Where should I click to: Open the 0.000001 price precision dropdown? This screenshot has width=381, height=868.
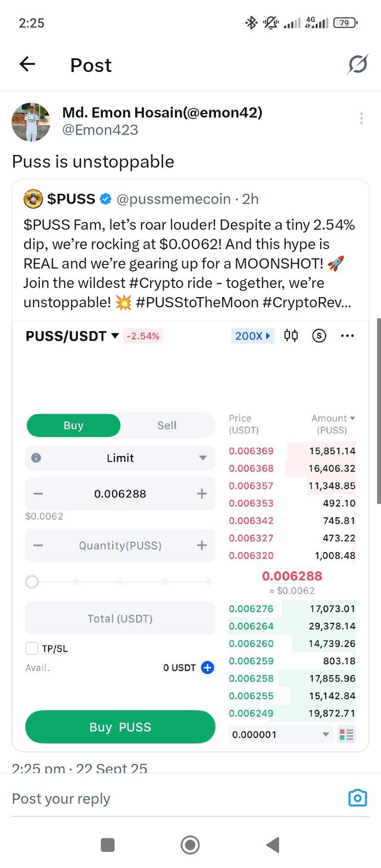pos(280,734)
